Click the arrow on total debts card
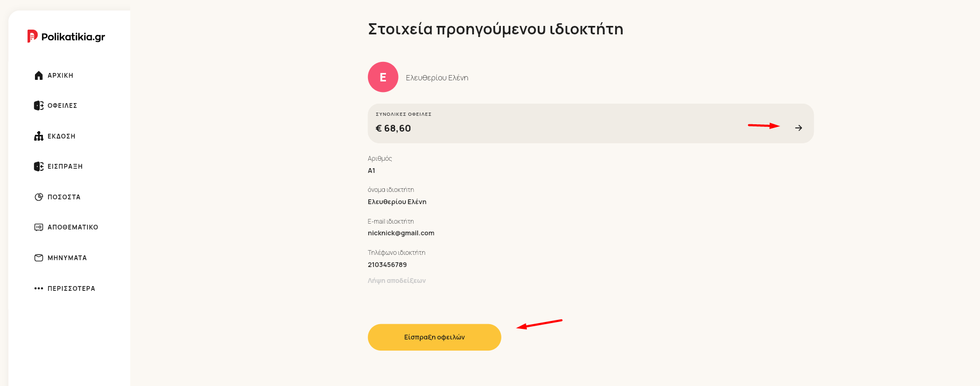This screenshot has height=386, width=980. pyautogui.click(x=798, y=128)
